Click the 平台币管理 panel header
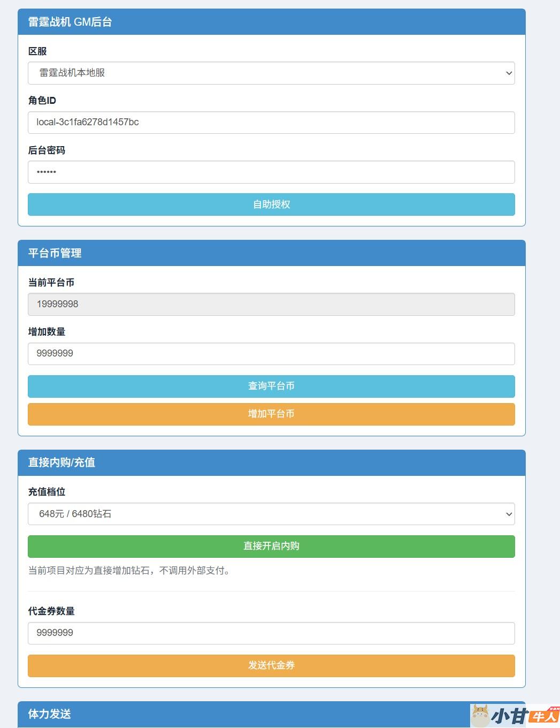This screenshot has height=728, width=560. tap(272, 253)
